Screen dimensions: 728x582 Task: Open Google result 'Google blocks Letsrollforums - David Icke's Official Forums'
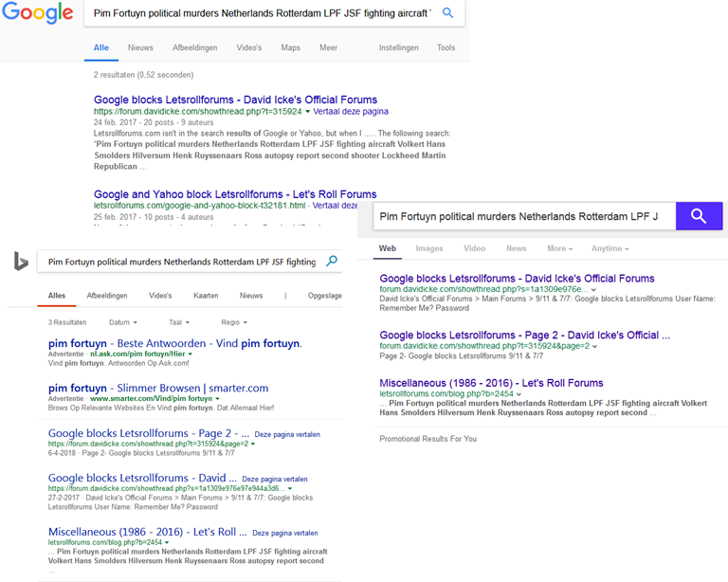point(235,100)
